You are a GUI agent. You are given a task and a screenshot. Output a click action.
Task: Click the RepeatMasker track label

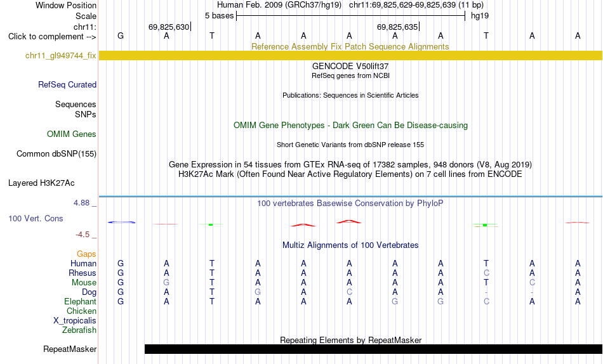[x=70, y=349]
